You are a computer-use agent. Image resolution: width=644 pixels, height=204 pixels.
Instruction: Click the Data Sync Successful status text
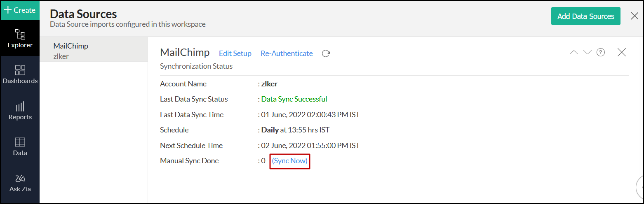point(294,99)
